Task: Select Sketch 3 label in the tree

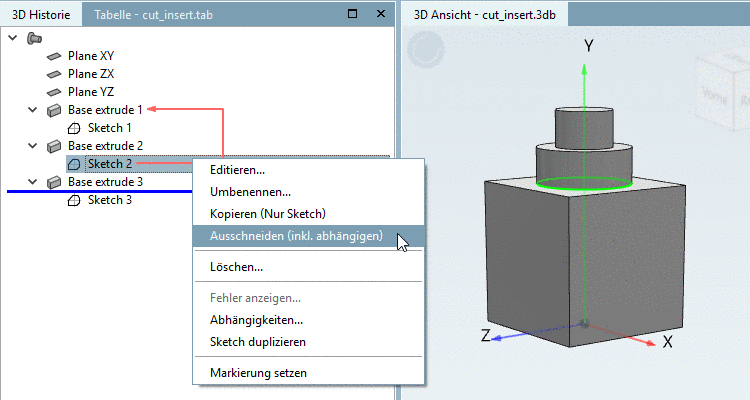Action: tap(110, 200)
